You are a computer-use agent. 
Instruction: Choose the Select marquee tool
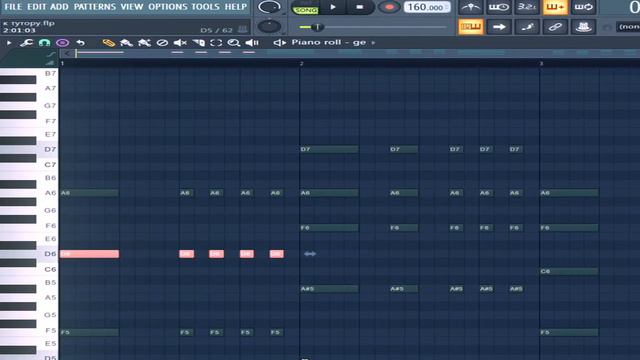[216, 43]
